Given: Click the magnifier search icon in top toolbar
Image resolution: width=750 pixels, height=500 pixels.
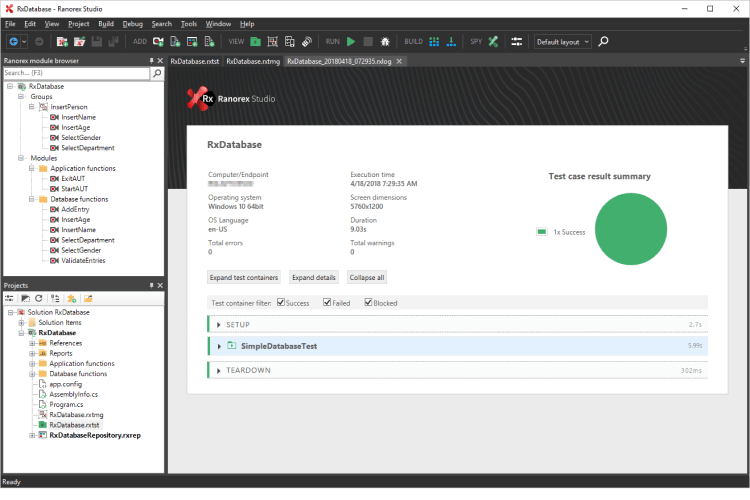Looking at the screenshot, I should click(x=604, y=42).
